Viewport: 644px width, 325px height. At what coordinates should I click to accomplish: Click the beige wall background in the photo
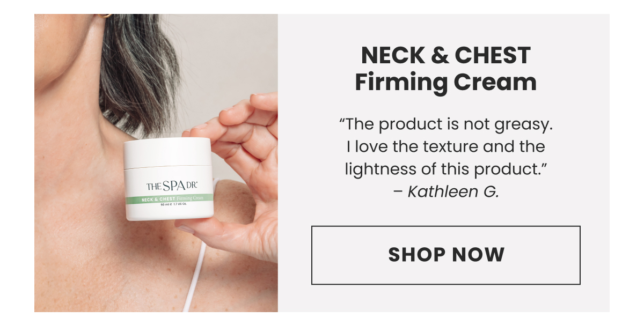point(225,48)
